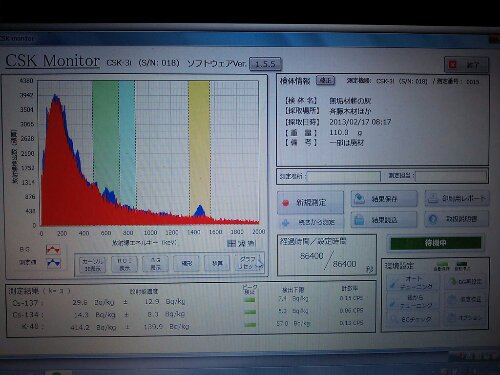Click the BG re-setting green icon button

coord(465,282)
